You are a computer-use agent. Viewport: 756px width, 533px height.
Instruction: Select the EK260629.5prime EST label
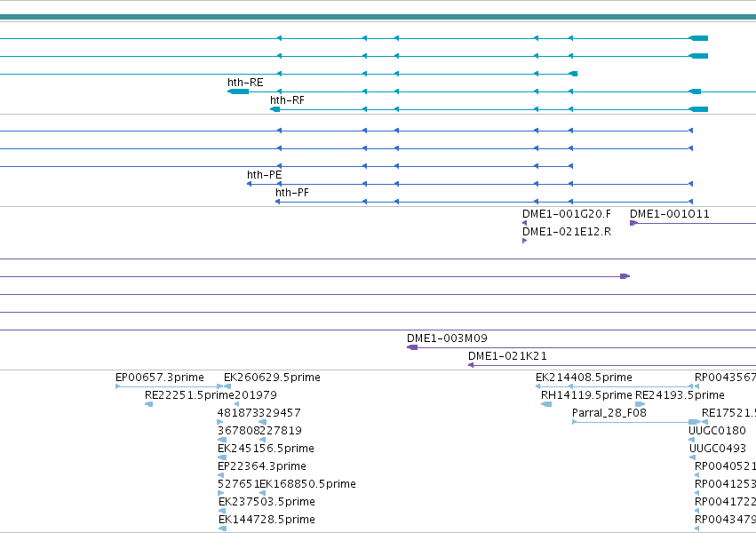pos(272,378)
